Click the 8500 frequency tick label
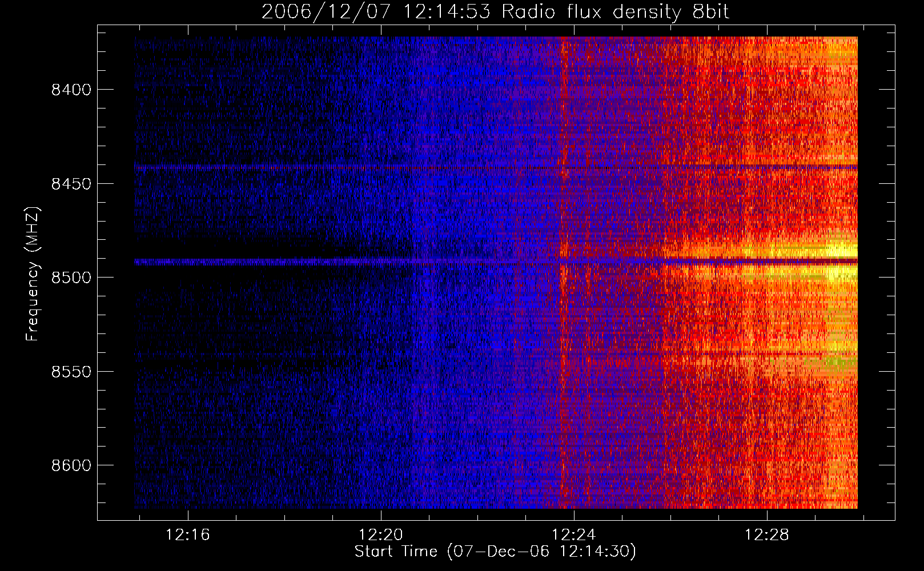The height and width of the screenshot is (571, 924). coord(71,278)
